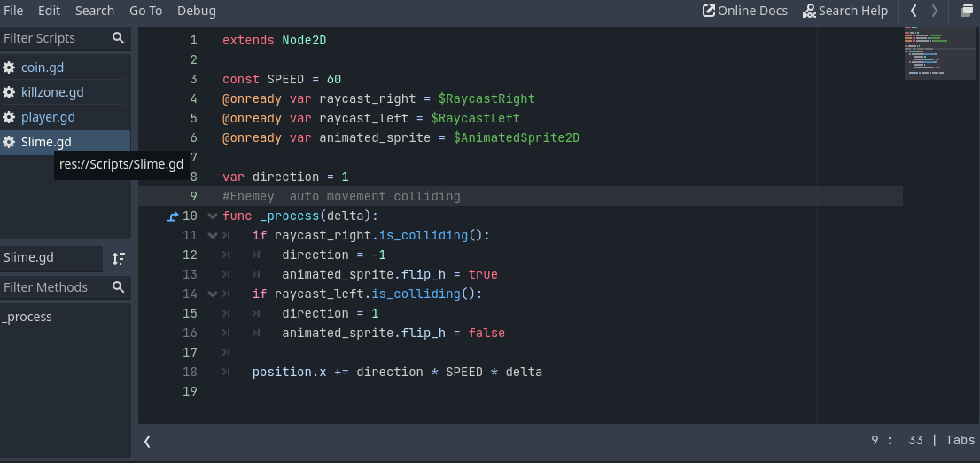This screenshot has width=980, height=463.
Task: Click the $AnimatedSprite2D node reference
Action: coord(517,137)
